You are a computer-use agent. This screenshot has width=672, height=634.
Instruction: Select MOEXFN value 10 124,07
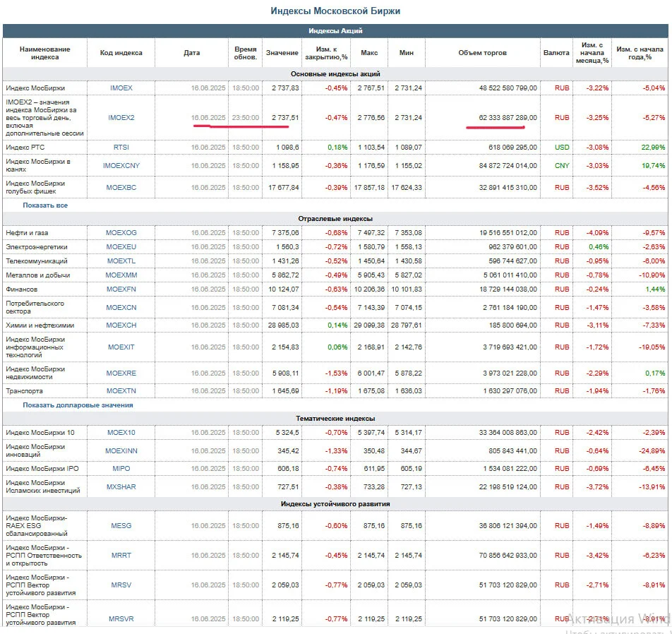click(284, 289)
